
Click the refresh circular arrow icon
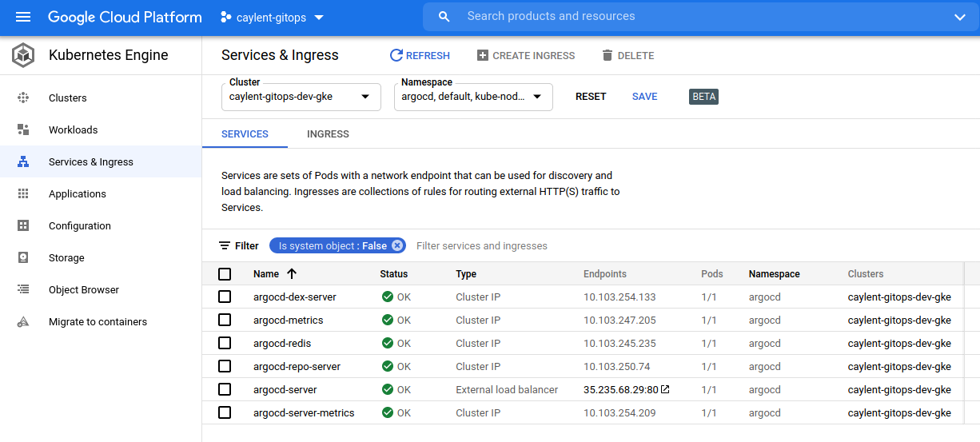tap(396, 55)
